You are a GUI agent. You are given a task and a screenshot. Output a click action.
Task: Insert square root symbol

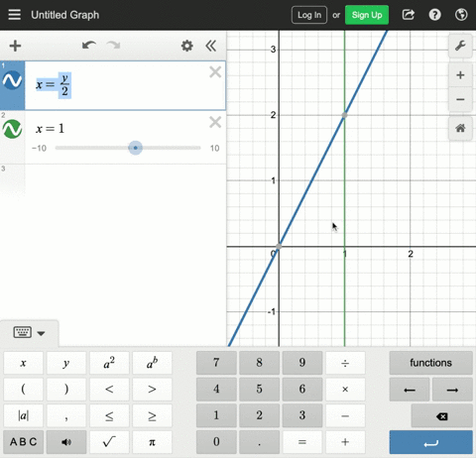click(x=109, y=442)
